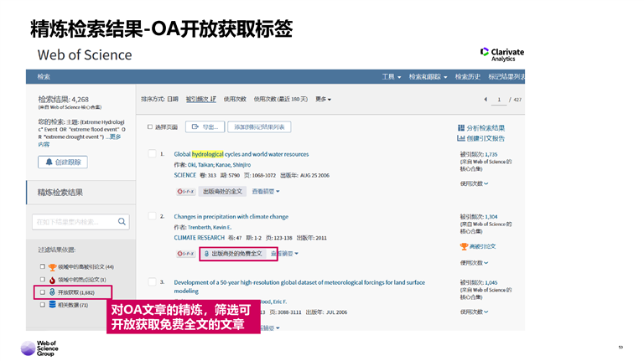Select the checkbox for result 3

pos(152,281)
